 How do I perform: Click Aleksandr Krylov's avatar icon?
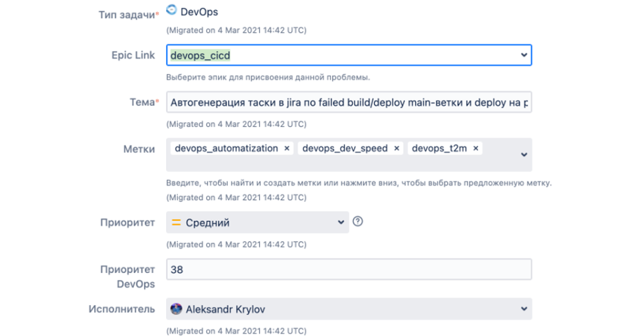click(x=177, y=309)
